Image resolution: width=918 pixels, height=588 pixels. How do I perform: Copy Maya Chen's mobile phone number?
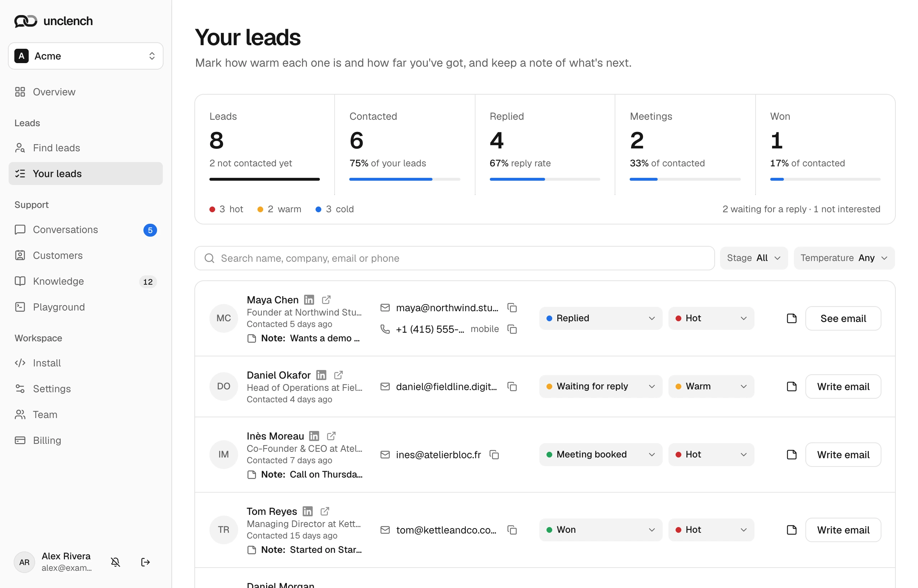click(x=512, y=329)
